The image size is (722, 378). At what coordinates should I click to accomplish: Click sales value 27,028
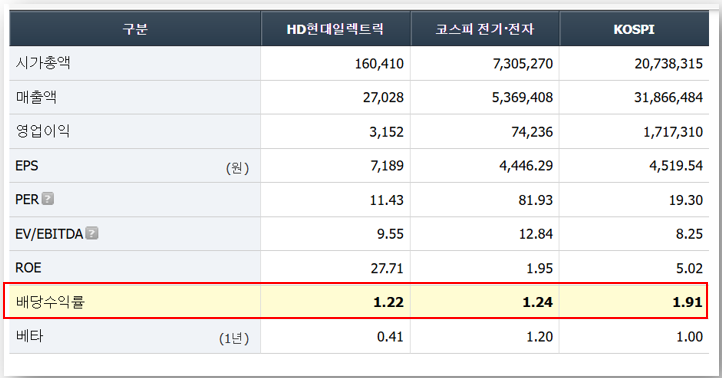(383, 98)
